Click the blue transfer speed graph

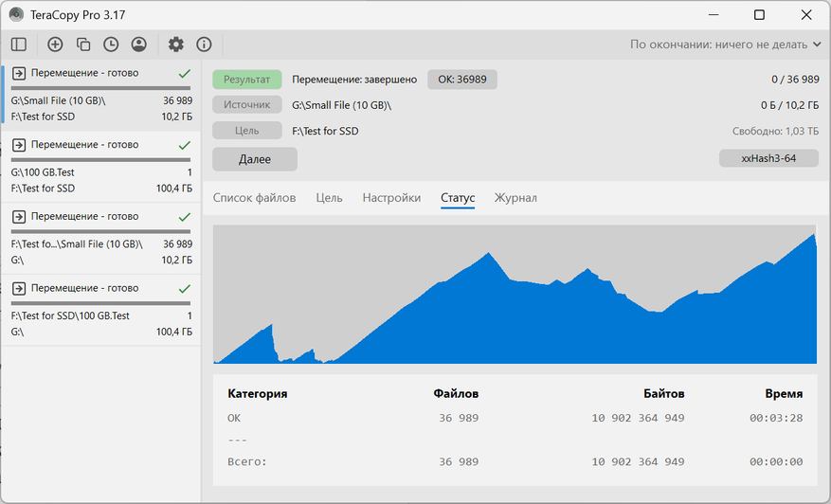[x=515, y=294]
